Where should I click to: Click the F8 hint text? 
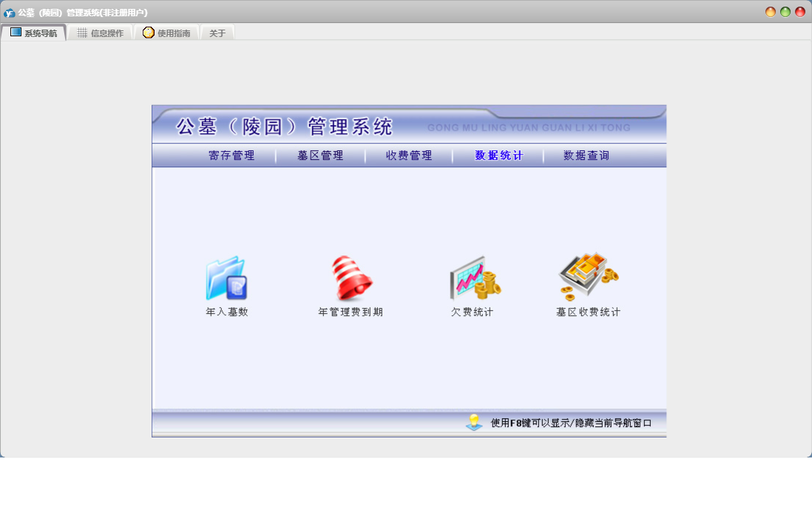(571, 423)
